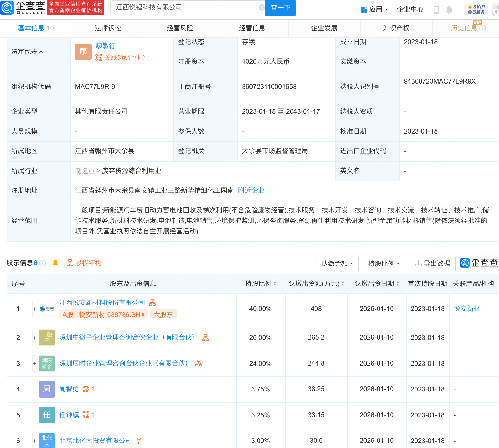
Task: Open 任钟旗 shareholder link
Action: (69, 415)
